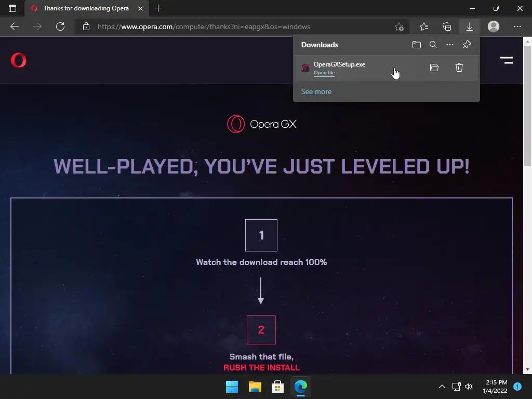The image size is (532, 399).
Task: Select the OperaGXSetup.exe file name
Action: coord(339,64)
